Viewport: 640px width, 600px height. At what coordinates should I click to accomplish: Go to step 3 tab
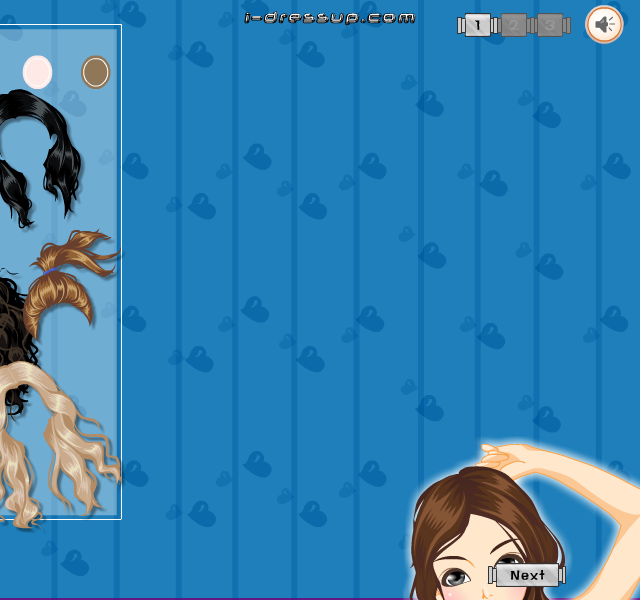[x=550, y=25]
